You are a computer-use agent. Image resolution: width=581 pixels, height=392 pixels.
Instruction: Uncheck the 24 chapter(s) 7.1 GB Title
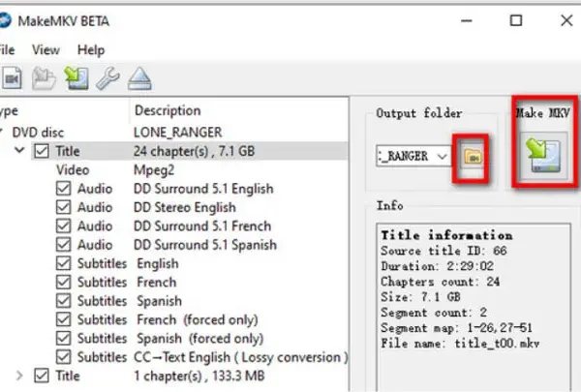[x=41, y=151]
